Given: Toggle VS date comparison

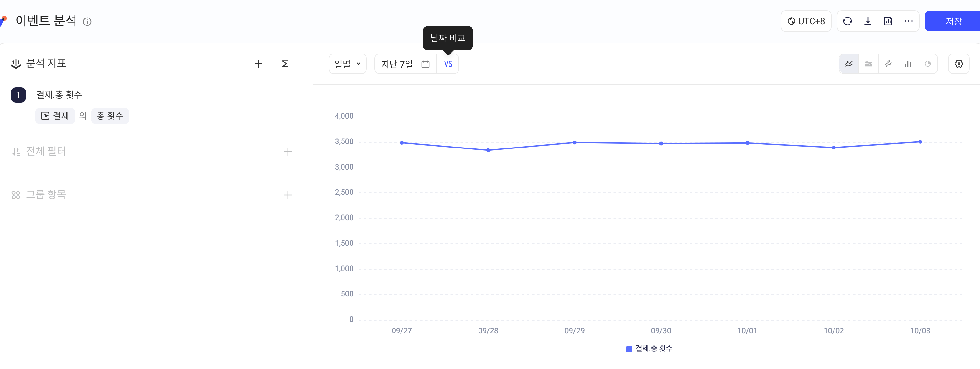Looking at the screenshot, I should tap(448, 64).
